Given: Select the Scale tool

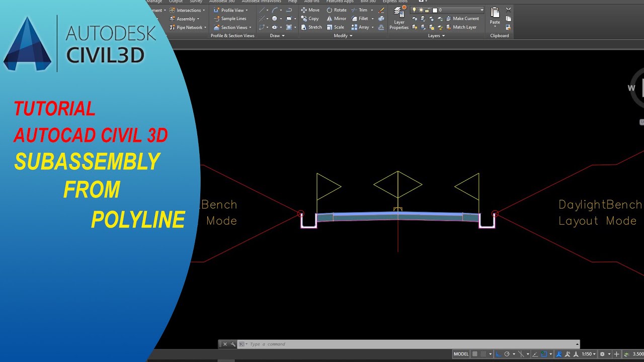Looking at the screenshot, I should click(336, 27).
